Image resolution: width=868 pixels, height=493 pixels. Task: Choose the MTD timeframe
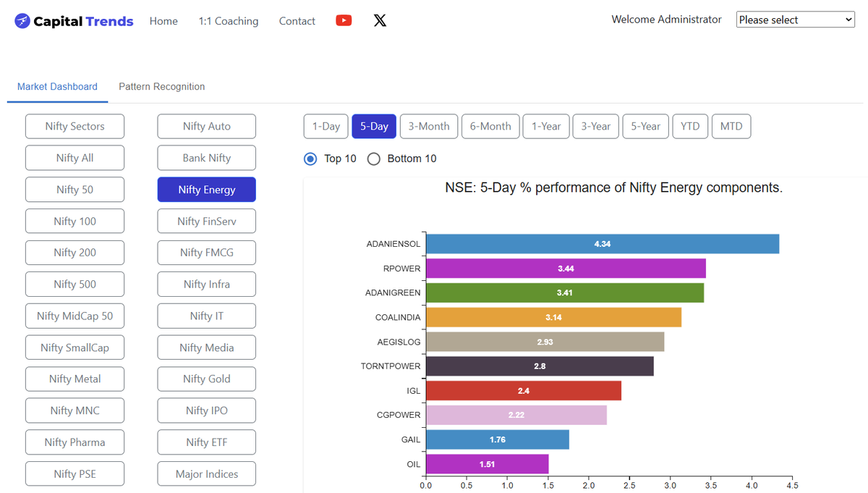pos(731,126)
